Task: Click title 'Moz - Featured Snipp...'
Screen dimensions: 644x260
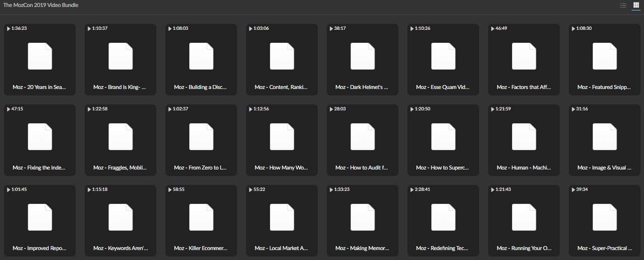Action: coord(605,87)
